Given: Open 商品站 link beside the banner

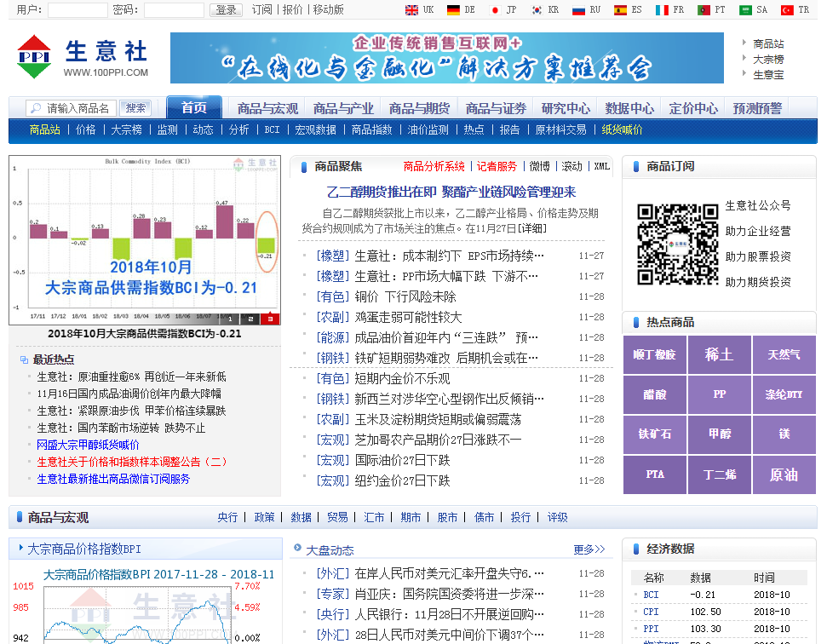Looking at the screenshot, I should click(768, 43).
